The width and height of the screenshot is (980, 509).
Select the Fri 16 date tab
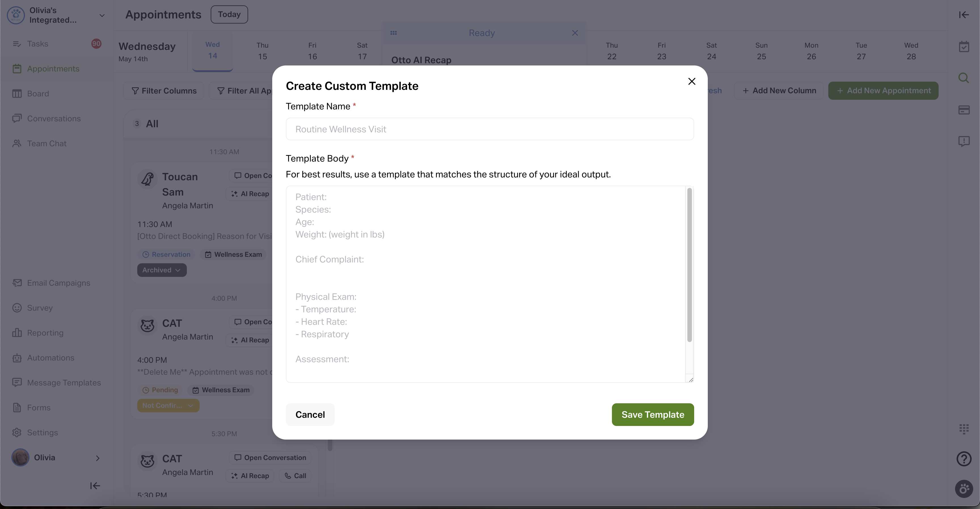(312, 51)
